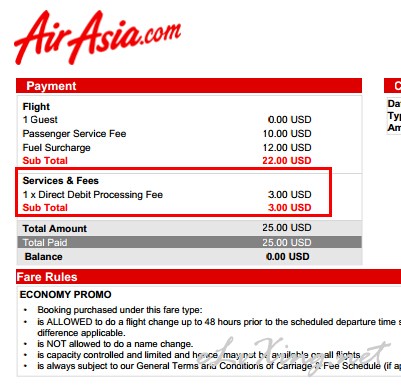
Task: Select the Direct Debit Processing Fee line
Action: (x=167, y=195)
